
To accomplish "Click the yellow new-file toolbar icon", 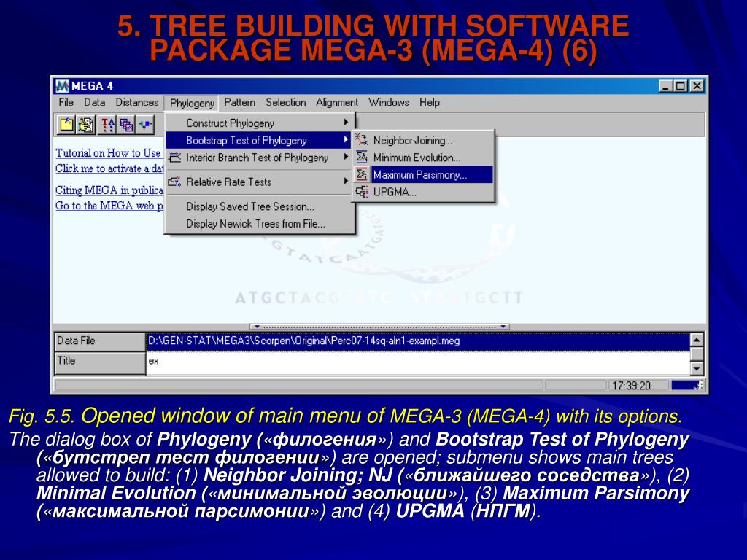I will click(66, 125).
